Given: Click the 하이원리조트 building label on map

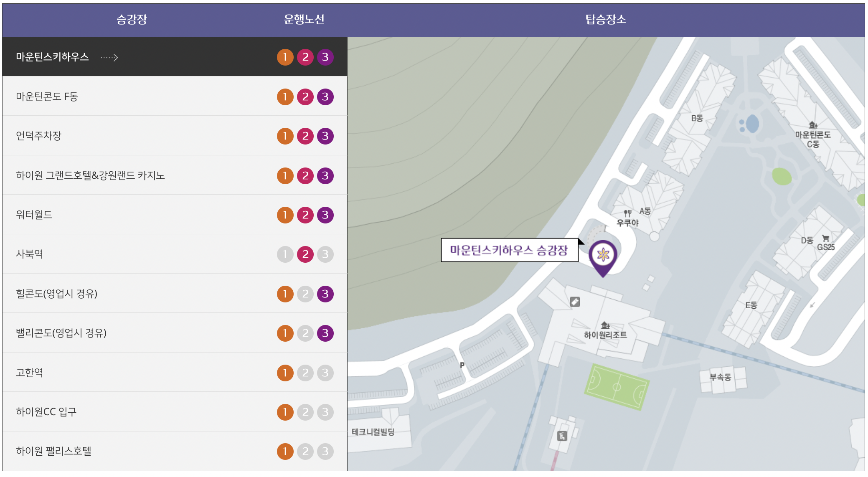Looking at the screenshot, I should point(605,335).
